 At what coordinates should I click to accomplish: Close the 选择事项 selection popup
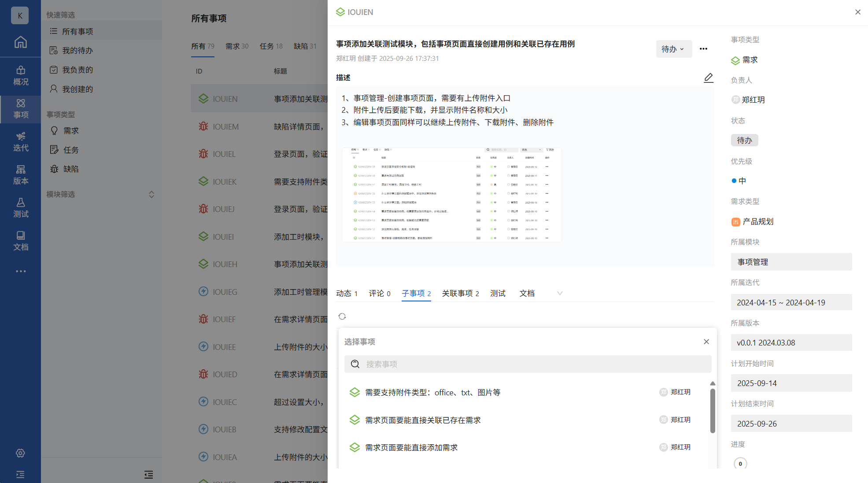706,342
